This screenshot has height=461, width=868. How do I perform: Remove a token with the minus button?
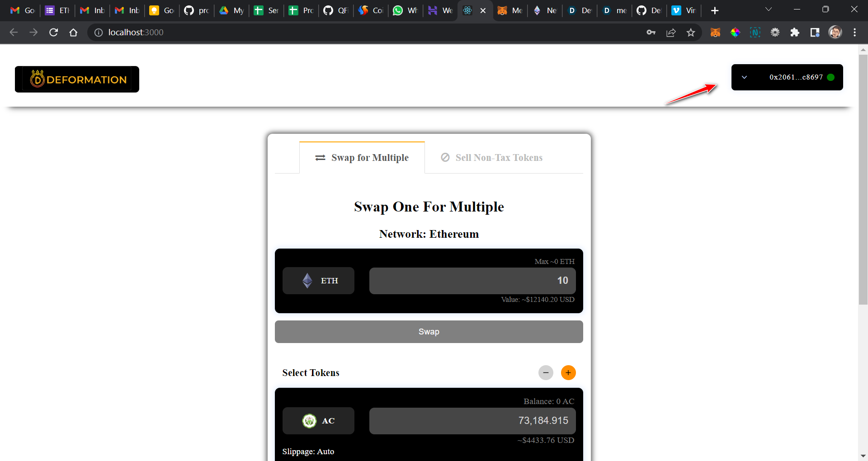[x=546, y=372]
